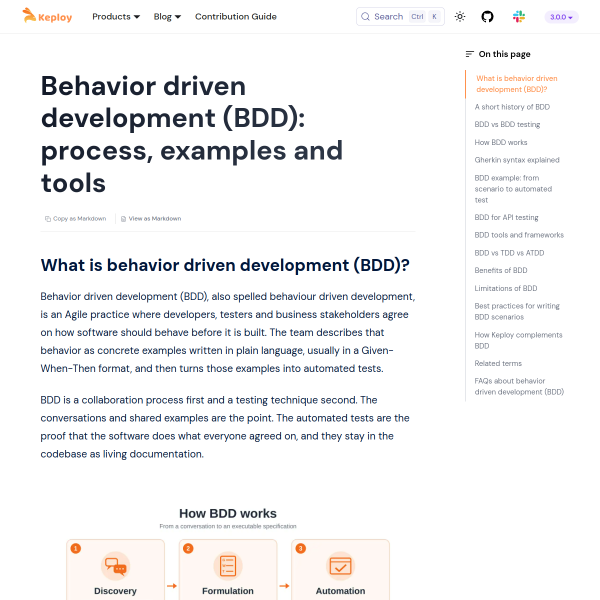The width and height of the screenshot is (600, 600).
Task: Jump to A short history of BDD
Action: [512, 107]
